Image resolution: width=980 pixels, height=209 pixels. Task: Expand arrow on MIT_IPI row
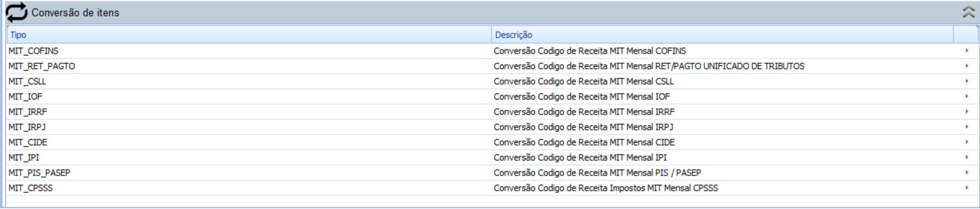[x=966, y=157]
